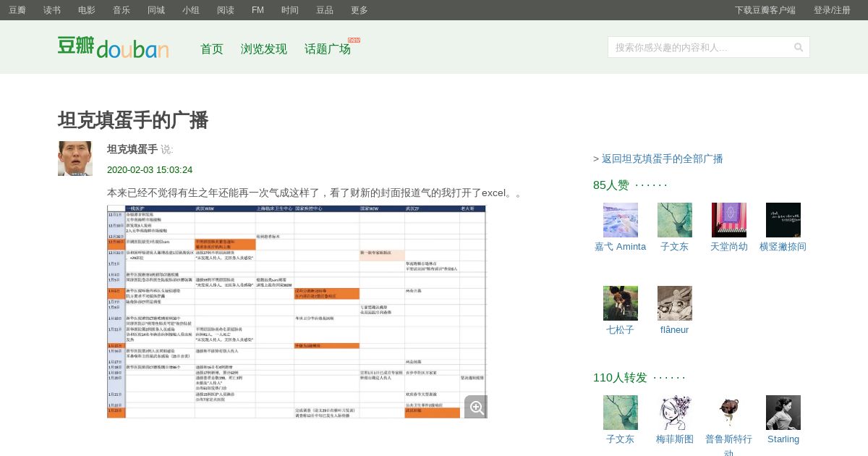Open 七松子's avatar
The height and width of the screenshot is (456, 868).
click(621, 303)
